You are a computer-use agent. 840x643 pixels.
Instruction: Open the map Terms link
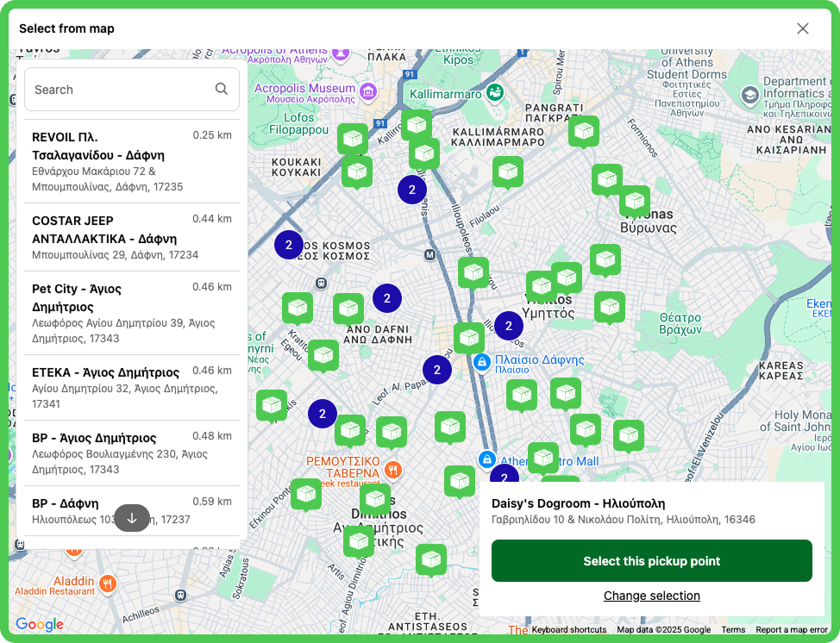733,629
